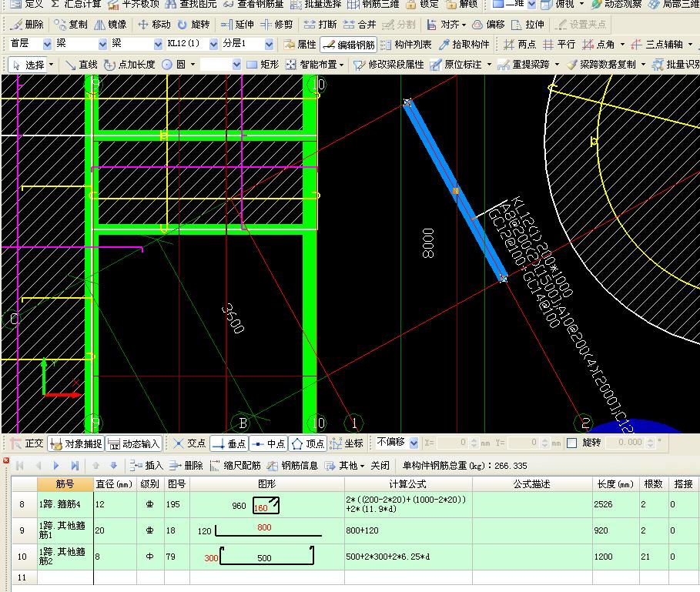Click 修改梁段属性 button
Viewport: 700px width, 592px height.
pos(388,65)
